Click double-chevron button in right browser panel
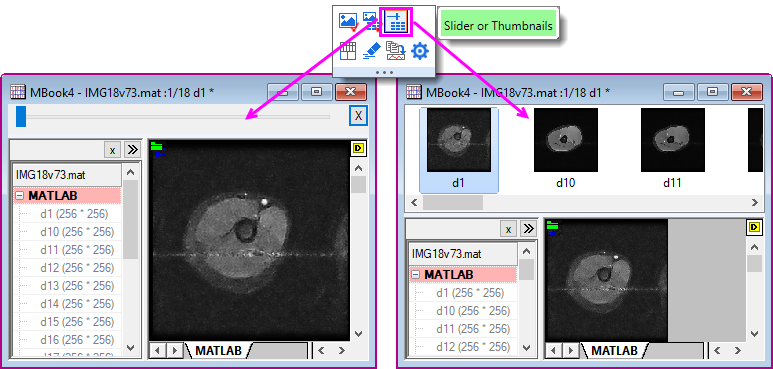This screenshot has height=369, width=773. tap(528, 228)
